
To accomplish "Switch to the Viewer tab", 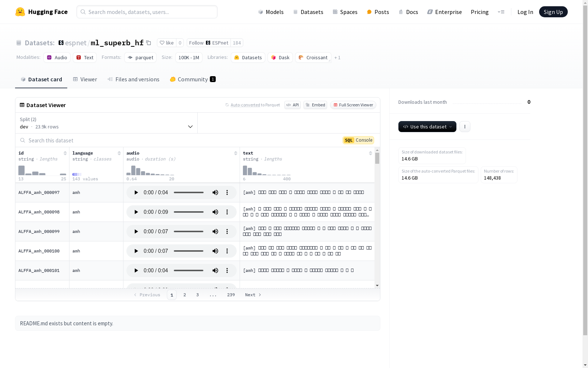I will click(x=85, y=79).
